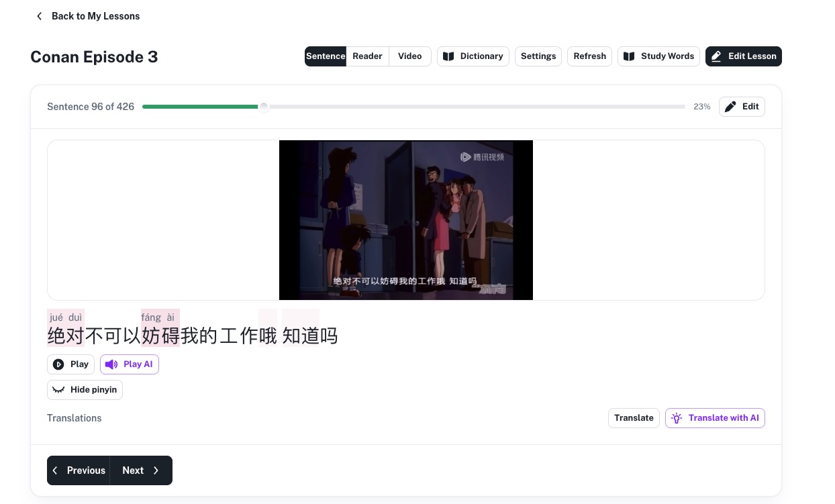Click the book icon on the Dictionary button
This screenshot has width=835, height=504.
(449, 56)
